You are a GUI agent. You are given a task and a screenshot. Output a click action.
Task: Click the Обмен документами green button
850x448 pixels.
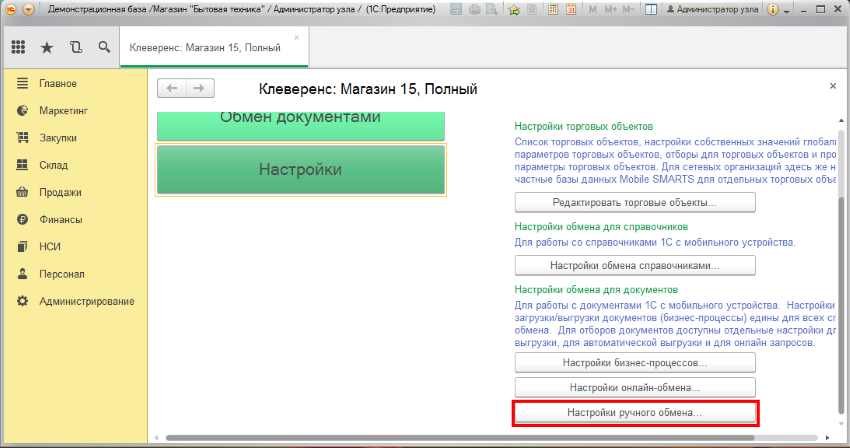click(301, 126)
